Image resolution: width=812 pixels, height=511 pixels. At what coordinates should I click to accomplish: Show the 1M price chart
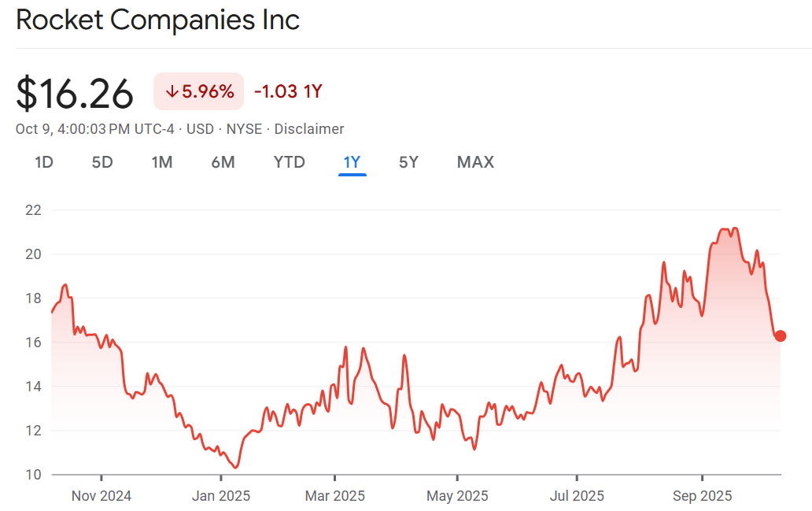[162, 163]
